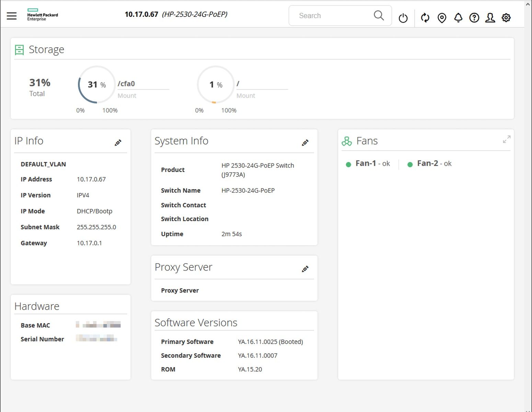Click the HP 2530-24G-PoEP Switch product value
This screenshot has height=412, width=532.
point(258,170)
